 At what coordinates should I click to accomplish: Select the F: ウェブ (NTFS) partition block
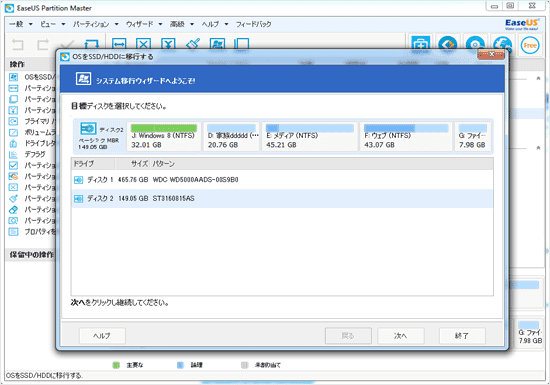[x=406, y=136]
